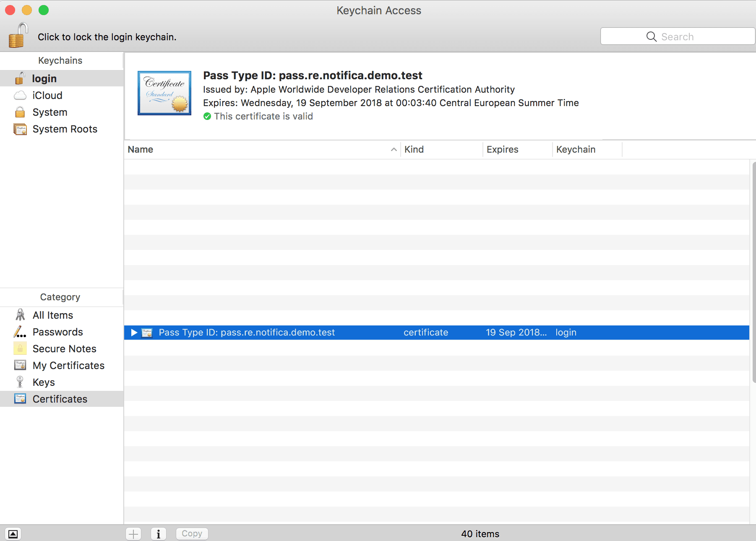Select the System Roots keychain label
Viewport: 756px width, 541px height.
[65, 129]
